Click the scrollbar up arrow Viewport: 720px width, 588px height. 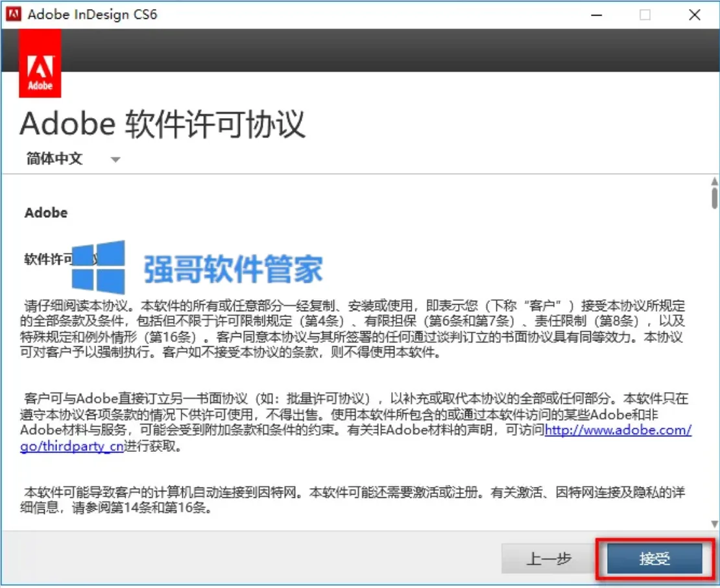(715, 181)
